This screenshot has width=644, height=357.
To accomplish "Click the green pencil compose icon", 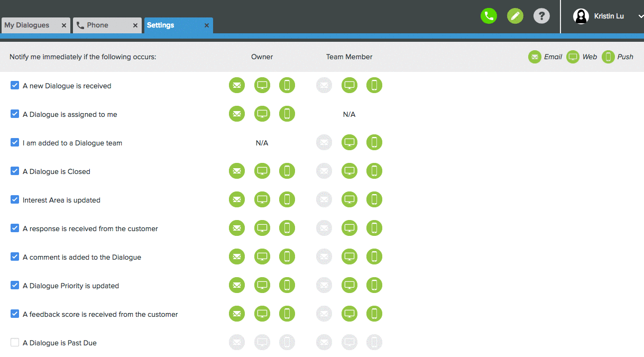I will coord(515,16).
